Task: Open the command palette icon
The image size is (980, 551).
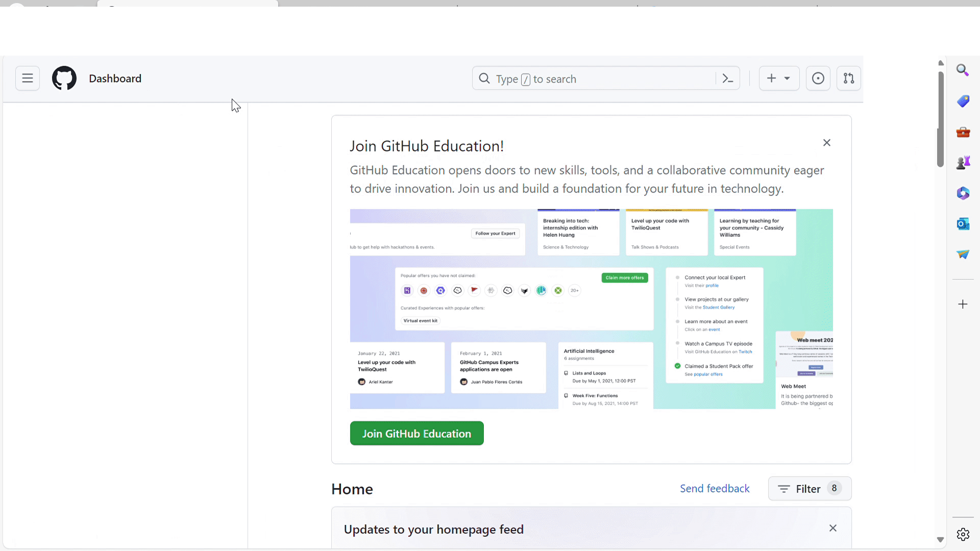Action: point(728,79)
